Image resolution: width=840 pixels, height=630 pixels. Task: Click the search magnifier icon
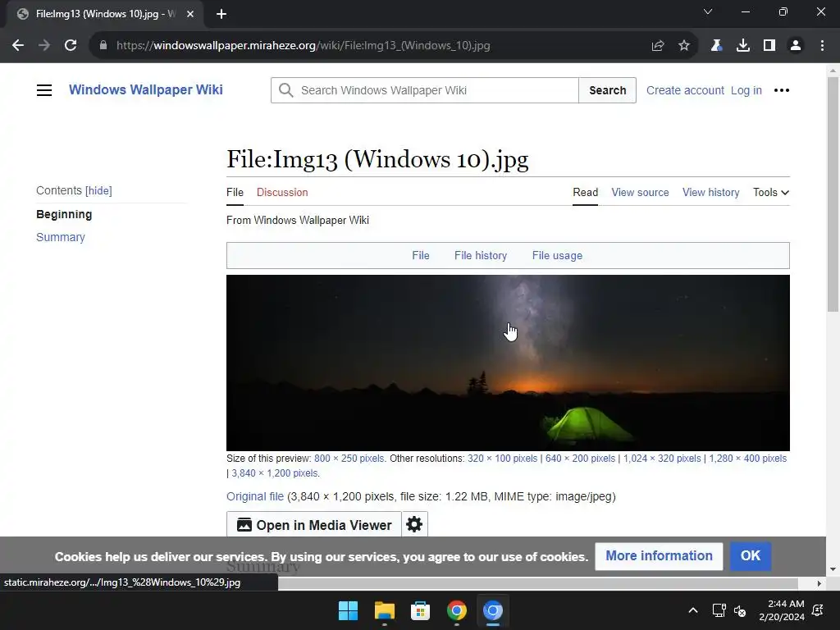pos(286,90)
